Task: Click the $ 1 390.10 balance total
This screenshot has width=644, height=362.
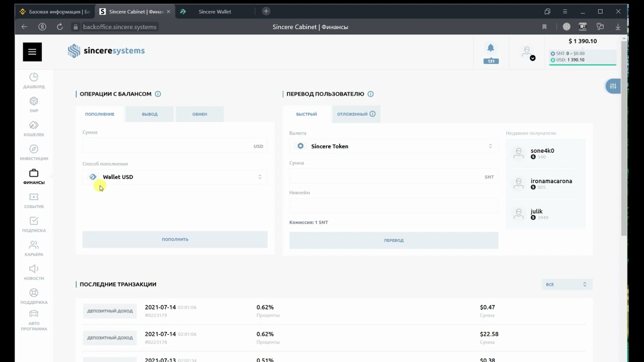Action: tap(583, 41)
